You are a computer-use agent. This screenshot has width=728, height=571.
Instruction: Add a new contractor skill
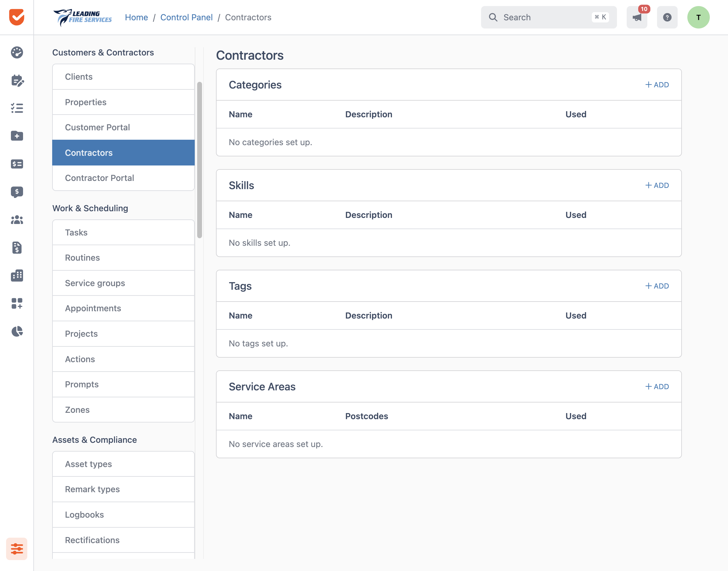pyautogui.click(x=657, y=185)
